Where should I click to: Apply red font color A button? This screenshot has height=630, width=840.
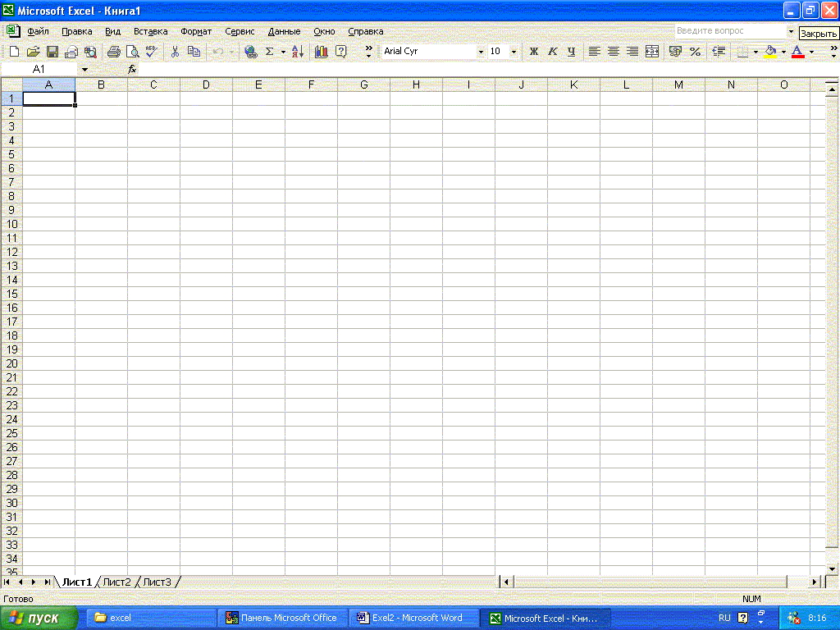click(797, 52)
